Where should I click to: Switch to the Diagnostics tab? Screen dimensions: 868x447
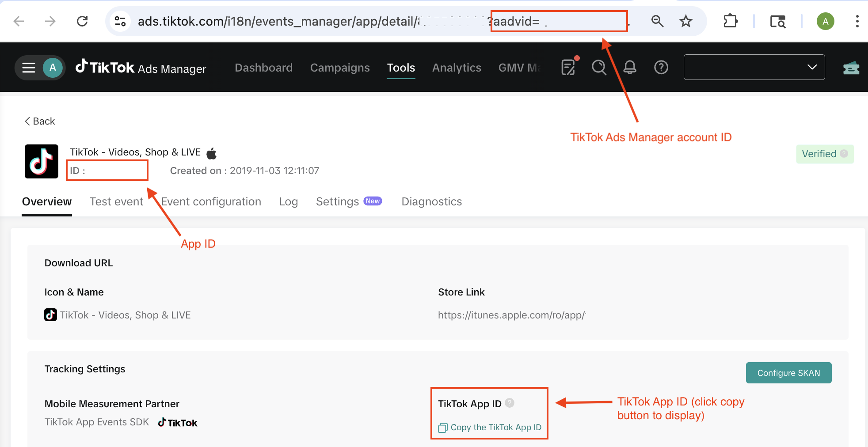(431, 201)
